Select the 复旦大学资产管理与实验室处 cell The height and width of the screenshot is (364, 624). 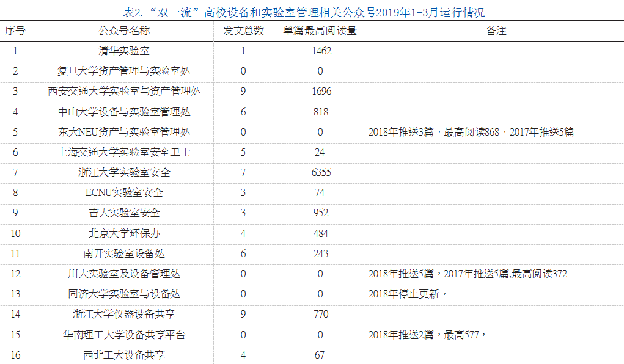[x=124, y=71]
